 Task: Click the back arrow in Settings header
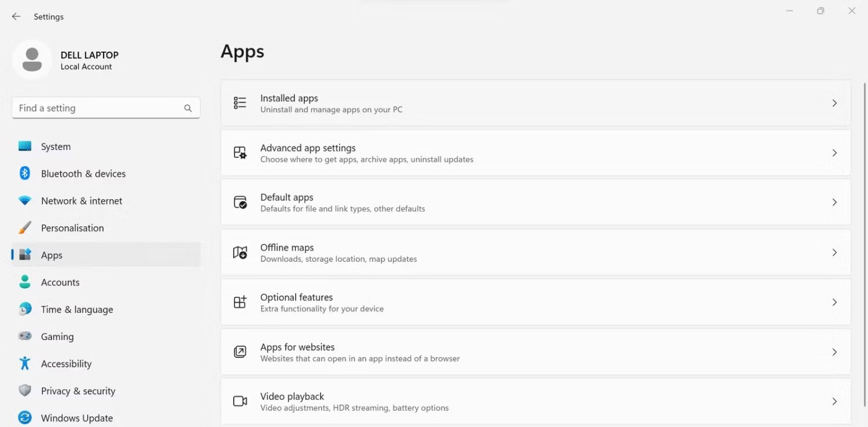[x=16, y=17]
